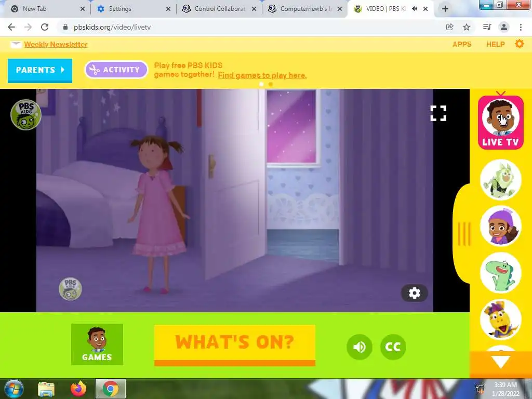Click the newsletter envelope icon
This screenshot has width=532, height=399.
click(16, 45)
